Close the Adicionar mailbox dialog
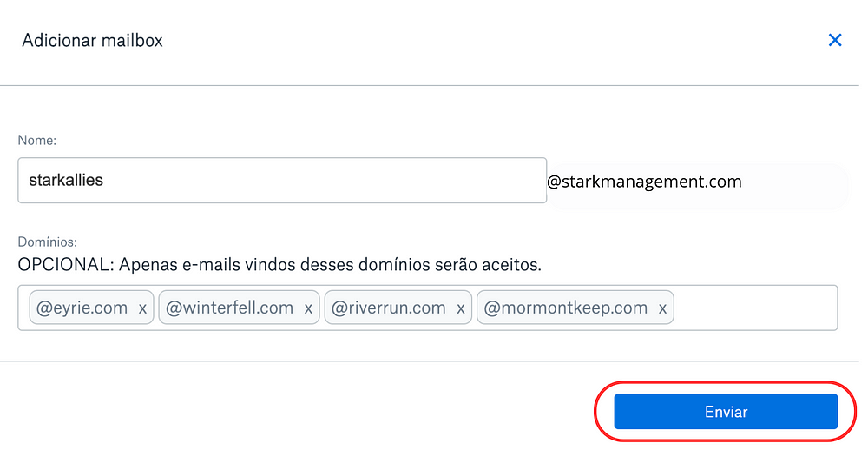Image resolution: width=868 pixels, height=450 pixels. pos(835,40)
